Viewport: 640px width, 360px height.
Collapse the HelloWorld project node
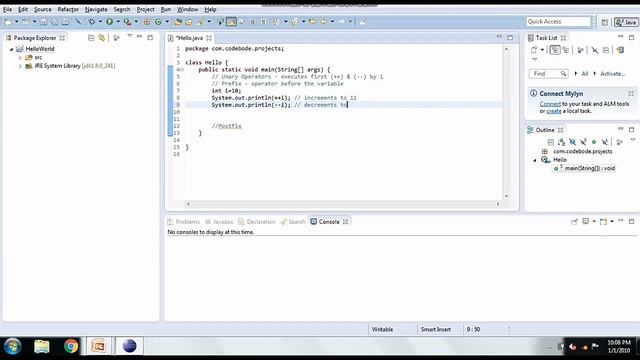click(11, 49)
